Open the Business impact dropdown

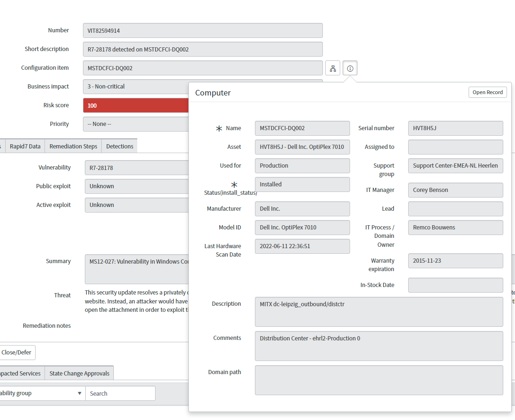point(136,87)
